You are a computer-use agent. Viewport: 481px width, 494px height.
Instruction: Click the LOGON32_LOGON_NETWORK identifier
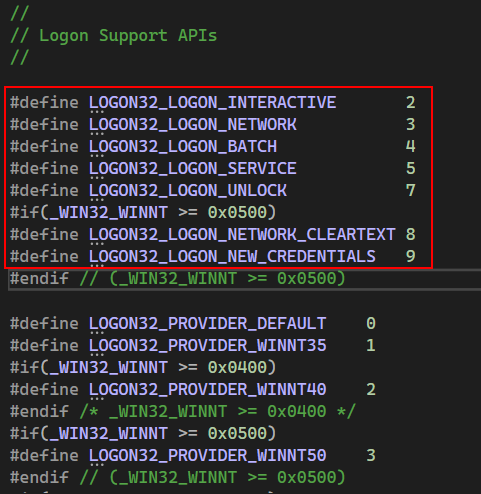[193, 124]
